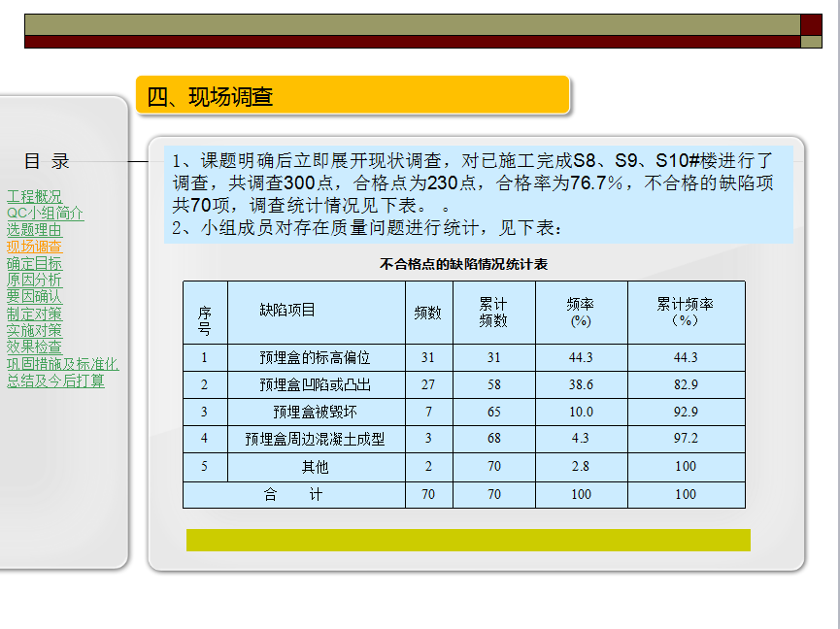Click the 选题理由 contents link
This screenshot has height=629, width=840.
pos(34,230)
